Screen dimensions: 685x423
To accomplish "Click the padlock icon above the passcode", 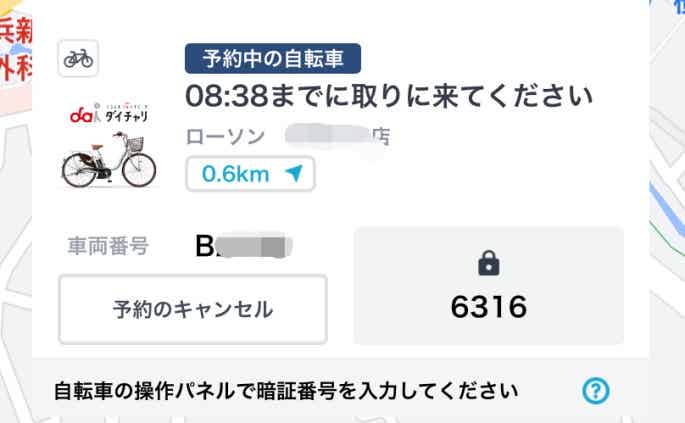I will [488, 263].
